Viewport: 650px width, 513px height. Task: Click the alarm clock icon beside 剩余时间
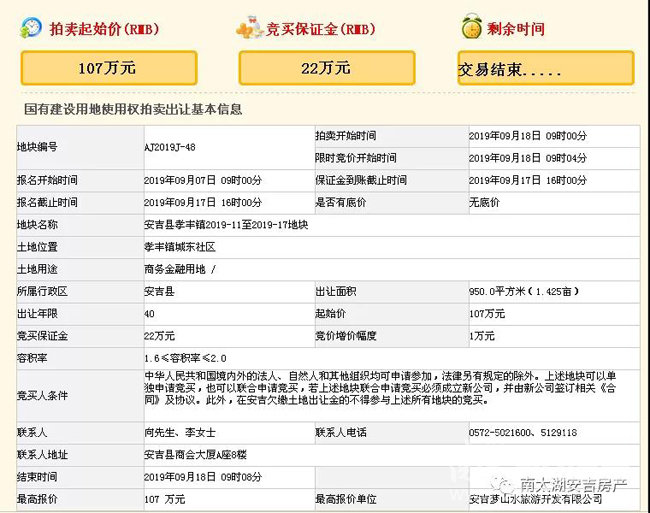click(472, 27)
